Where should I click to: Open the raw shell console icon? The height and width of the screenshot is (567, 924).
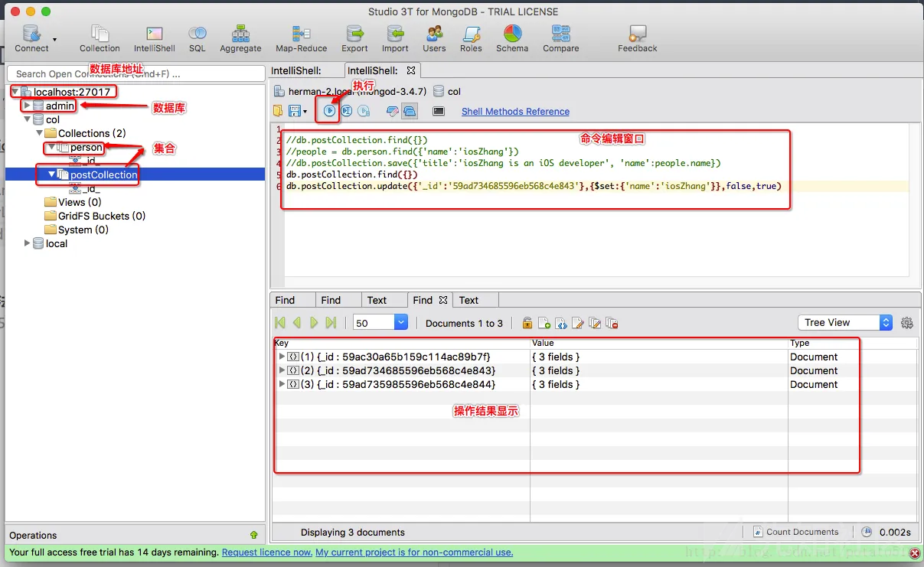(x=439, y=111)
